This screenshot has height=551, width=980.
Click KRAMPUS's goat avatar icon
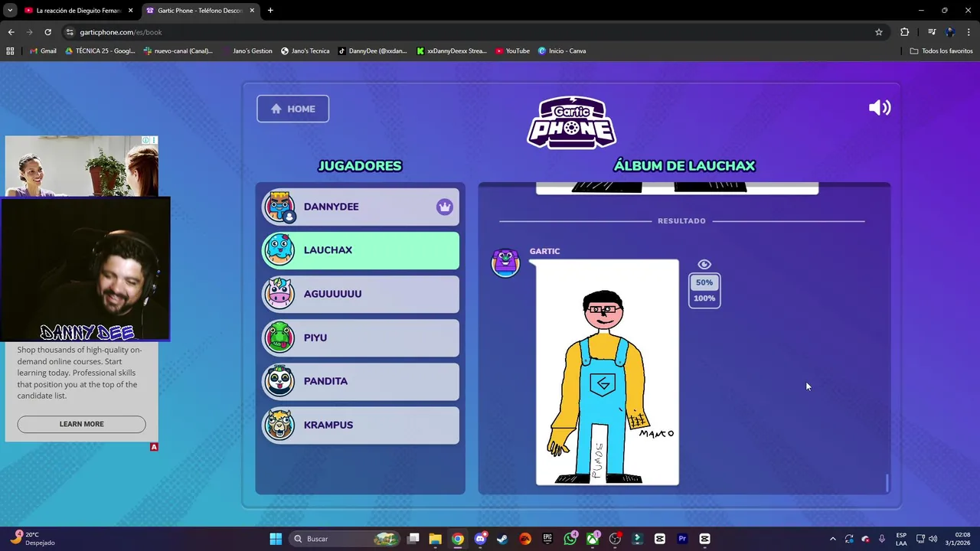279,425
